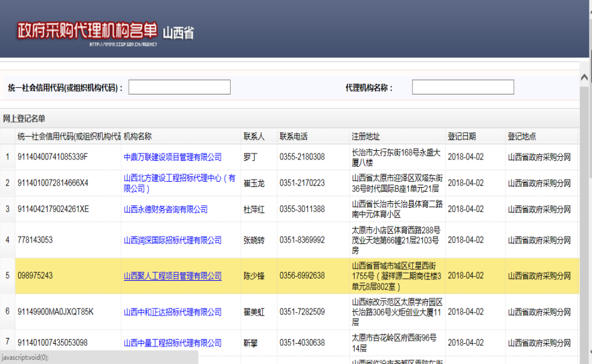This screenshot has height=364, width=592.
Task: Click 山西省政府采购分网 in the 陈少锋 row
Action: (539, 276)
